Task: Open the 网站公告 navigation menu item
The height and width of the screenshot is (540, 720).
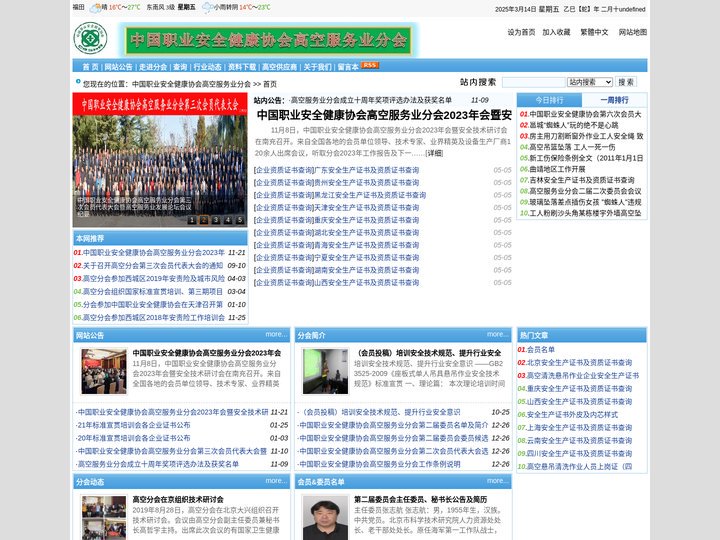Action: (118, 67)
